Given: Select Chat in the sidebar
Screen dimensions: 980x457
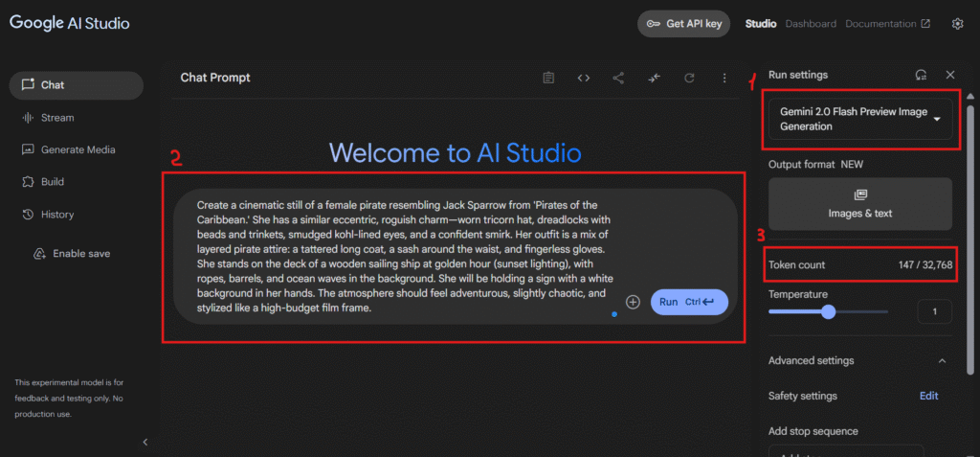Looking at the screenshot, I should coord(77,85).
